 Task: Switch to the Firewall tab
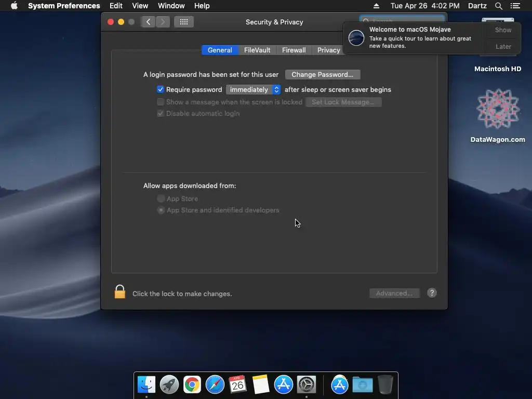point(294,50)
